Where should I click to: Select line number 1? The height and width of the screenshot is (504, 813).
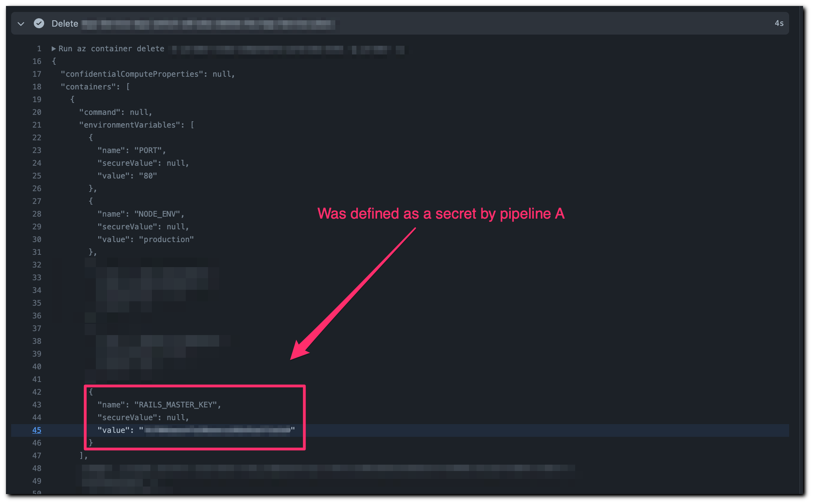(39, 48)
